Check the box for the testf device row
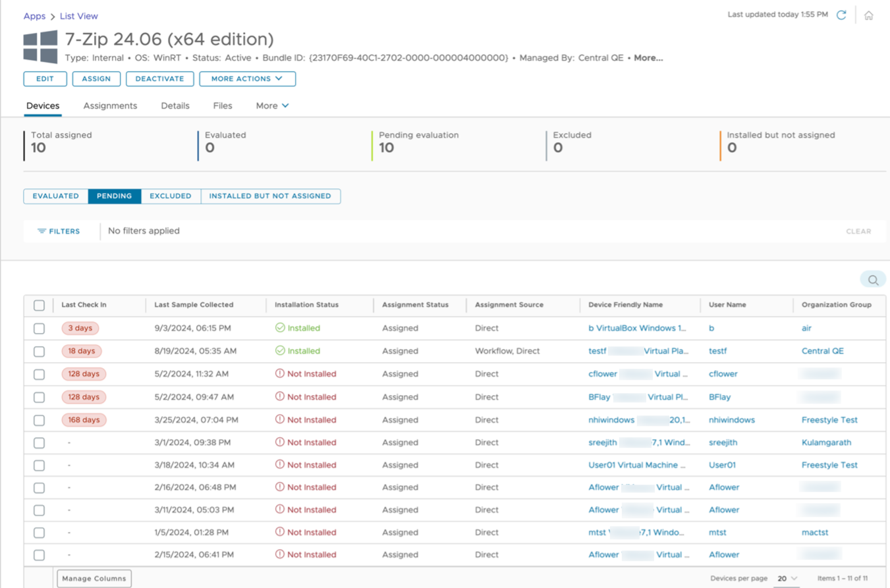Screen dimensions: 890x588 [39, 351]
